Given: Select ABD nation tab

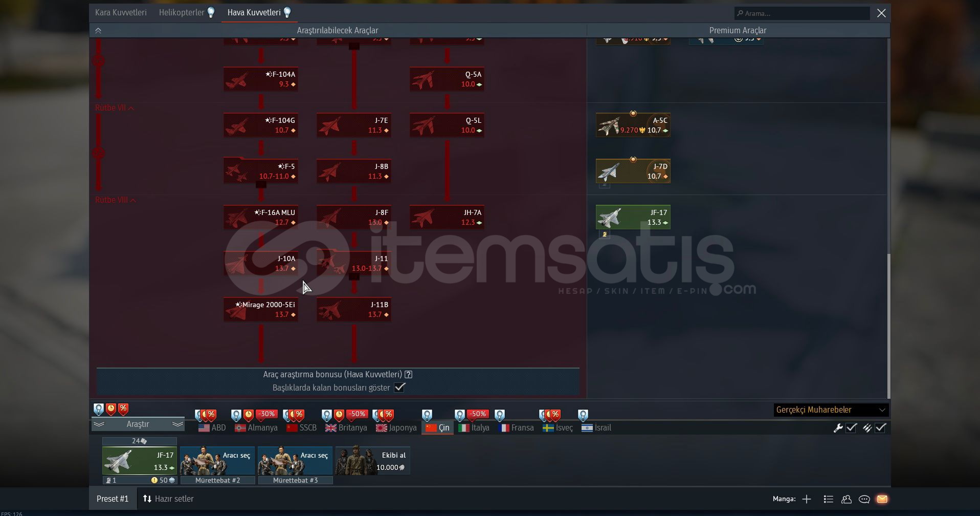Looking at the screenshot, I should click(212, 428).
